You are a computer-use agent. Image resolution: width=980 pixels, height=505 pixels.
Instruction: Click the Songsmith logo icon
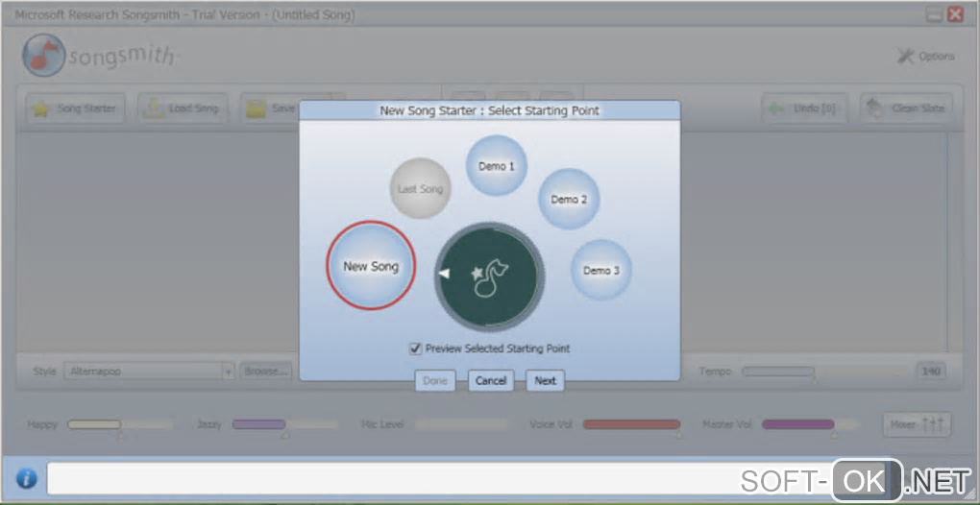[44, 56]
